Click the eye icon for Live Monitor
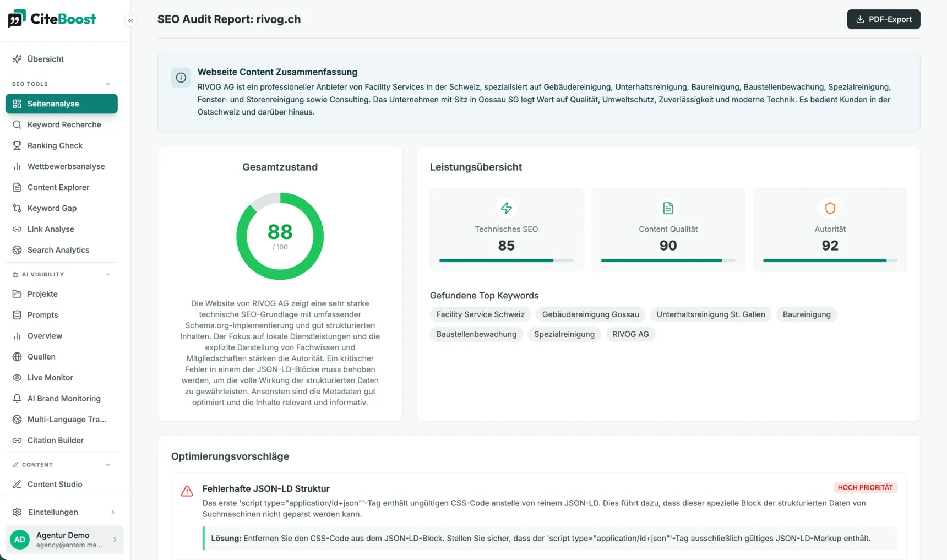The image size is (947, 560). pyautogui.click(x=17, y=378)
